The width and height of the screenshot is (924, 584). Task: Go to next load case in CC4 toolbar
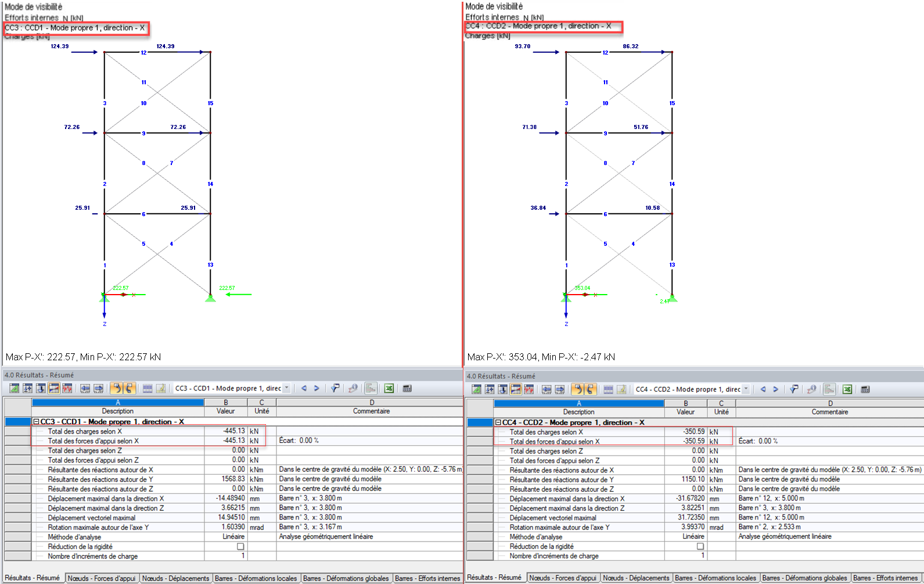click(775, 389)
